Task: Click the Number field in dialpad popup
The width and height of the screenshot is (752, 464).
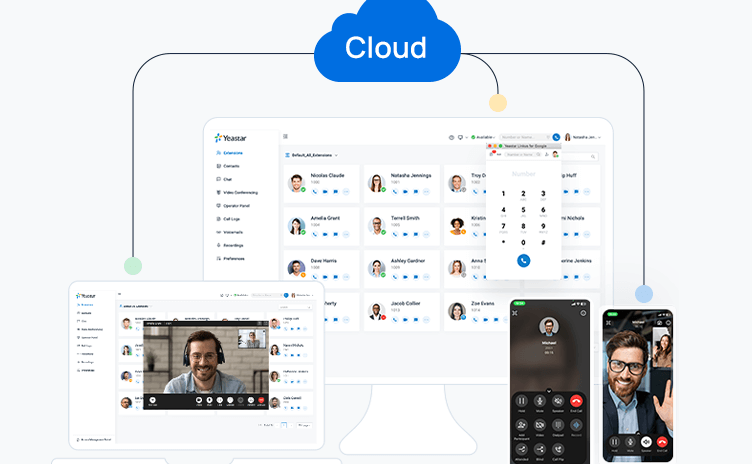Action: click(x=523, y=174)
